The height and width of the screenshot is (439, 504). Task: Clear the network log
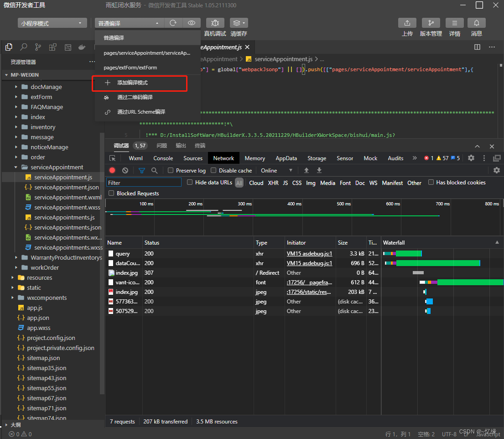click(x=125, y=171)
